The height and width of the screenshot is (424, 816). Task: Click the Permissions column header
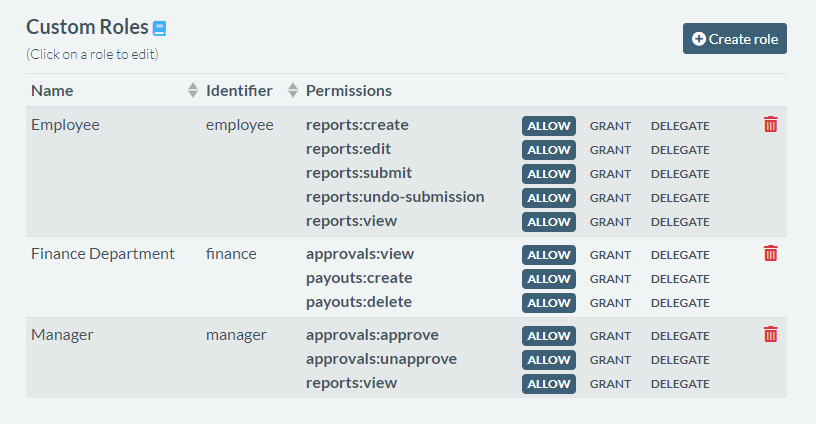tap(348, 91)
